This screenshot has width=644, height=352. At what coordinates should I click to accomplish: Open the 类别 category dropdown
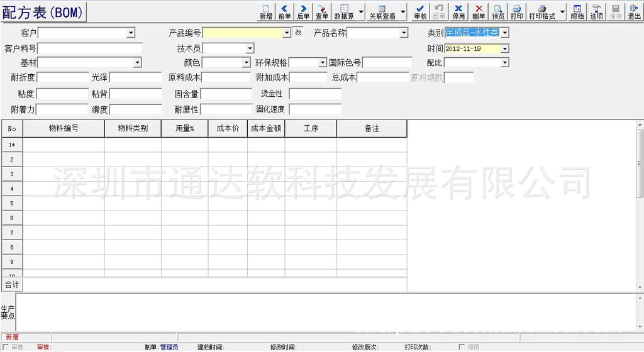coord(505,33)
